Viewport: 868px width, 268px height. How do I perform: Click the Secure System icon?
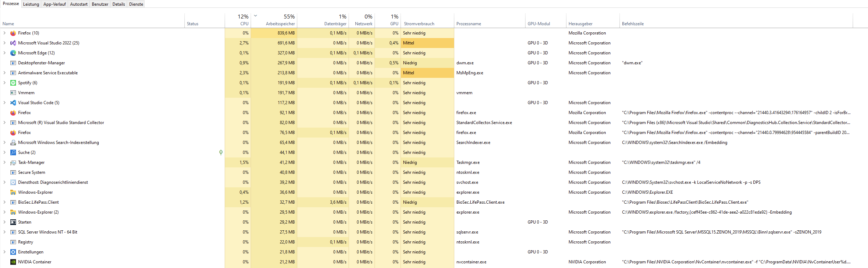[13, 172]
